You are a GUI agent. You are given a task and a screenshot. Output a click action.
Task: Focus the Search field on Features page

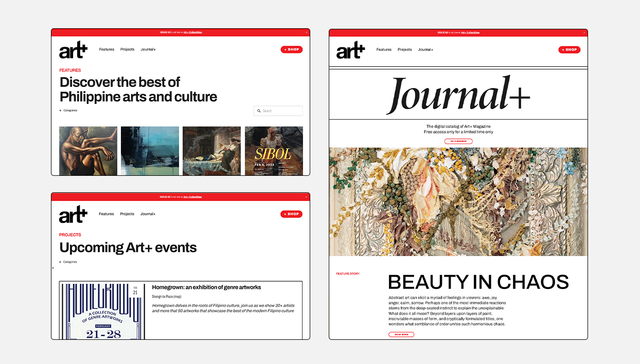click(278, 111)
